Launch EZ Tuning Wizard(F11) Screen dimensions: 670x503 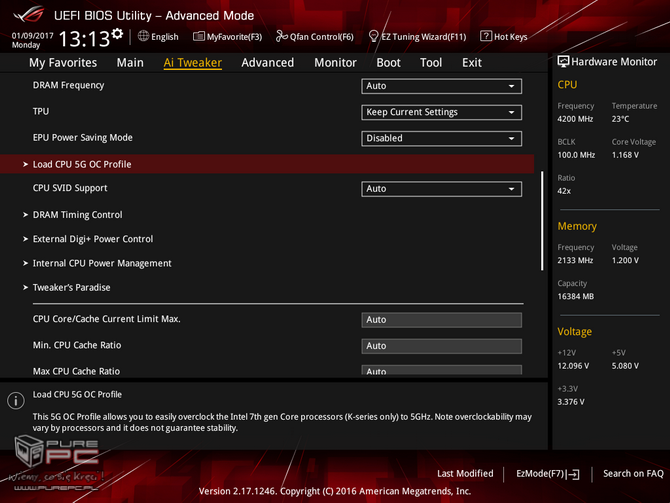[417, 37]
